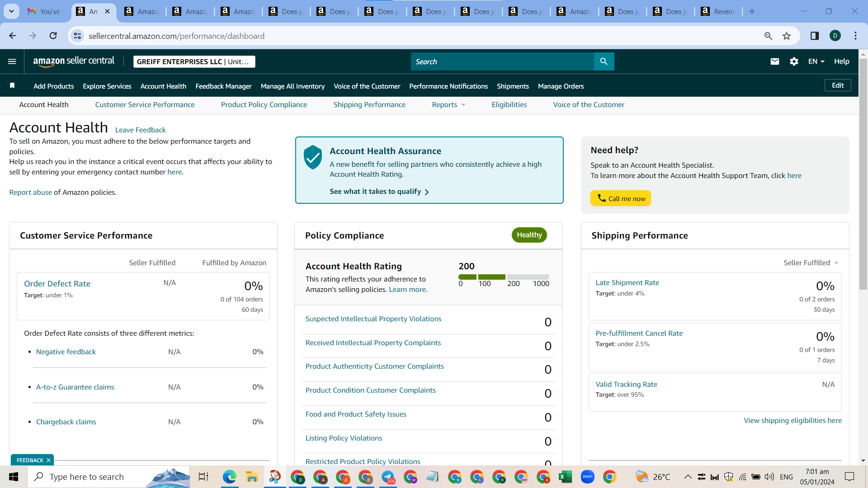868x488 pixels.
Task: Reload the page in Chrome
Action: point(53,36)
